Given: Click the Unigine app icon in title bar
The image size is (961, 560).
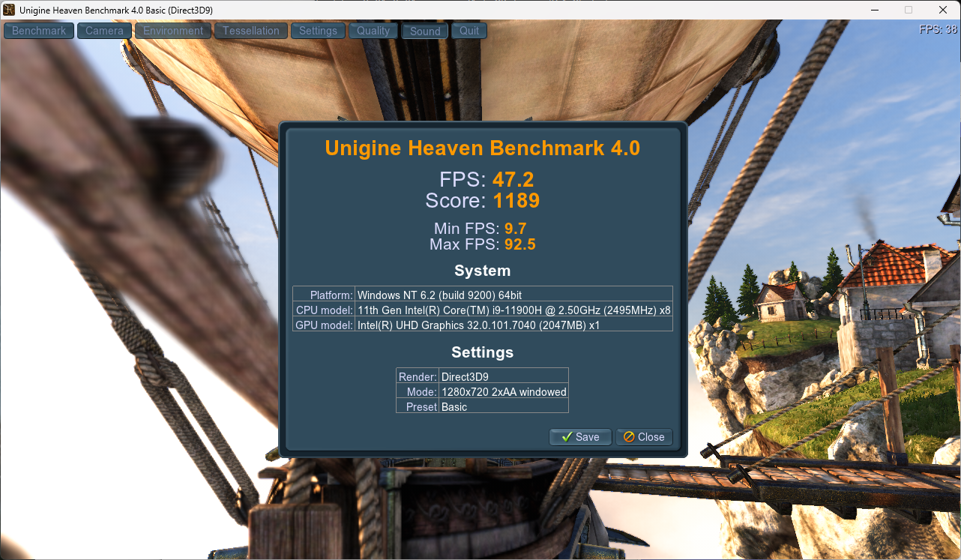Looking at the screenshot, I should [9, 10].
